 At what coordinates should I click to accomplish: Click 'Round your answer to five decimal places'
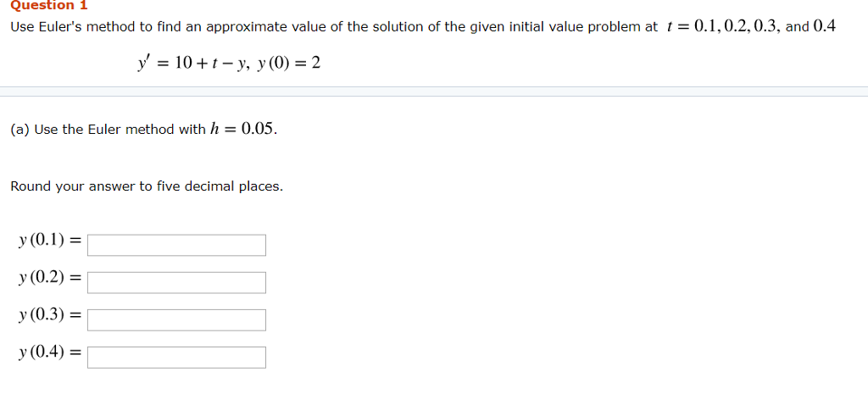coord(147,187)
